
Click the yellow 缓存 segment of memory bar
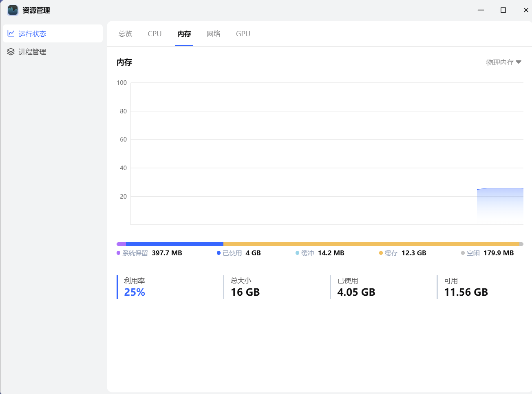pyautogui.click(x=371, y=244)
